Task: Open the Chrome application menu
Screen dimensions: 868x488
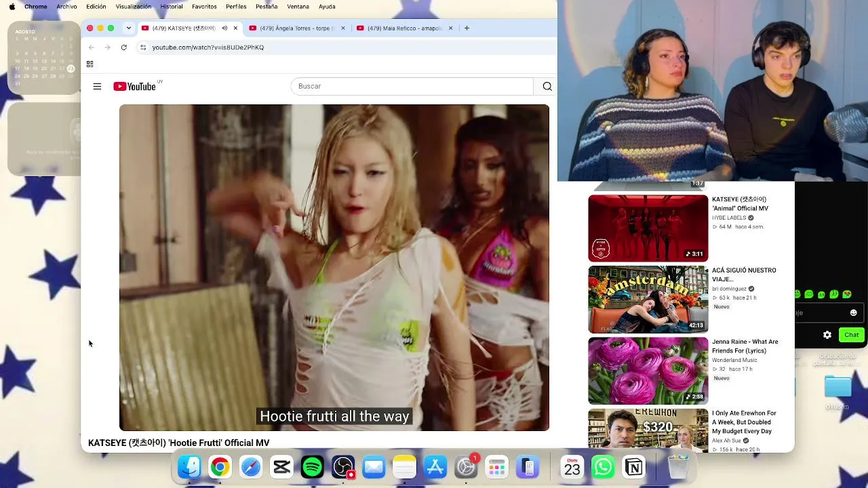Action: click(36, 7)
